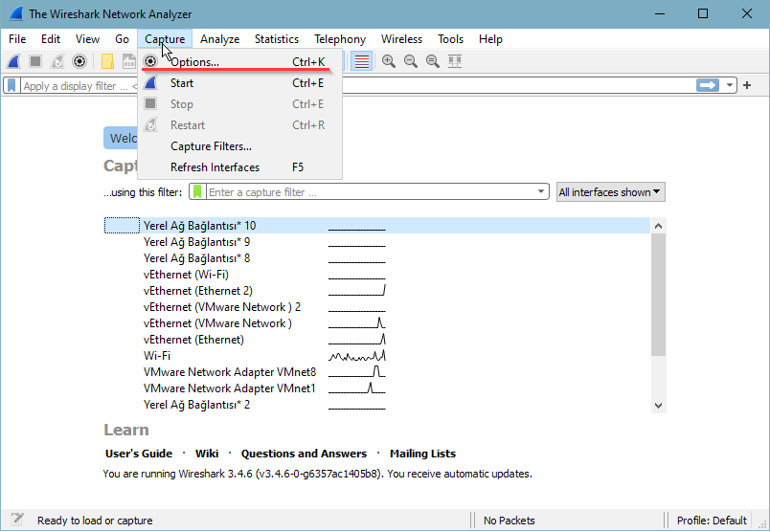Click the Wireshark shark fin title bar icon
Screen dimensions: 770x532
pos(15,13)
